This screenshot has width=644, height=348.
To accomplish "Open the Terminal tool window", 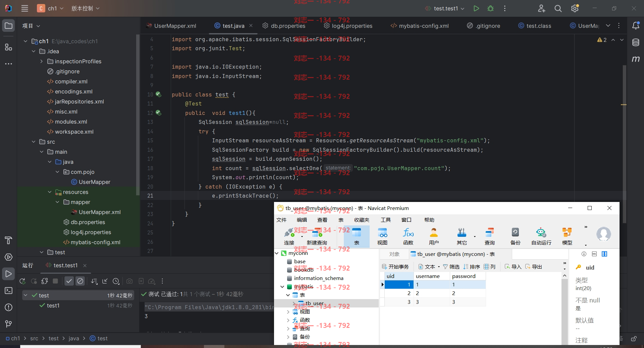I will pyautogui.click(x=9, y=290).
